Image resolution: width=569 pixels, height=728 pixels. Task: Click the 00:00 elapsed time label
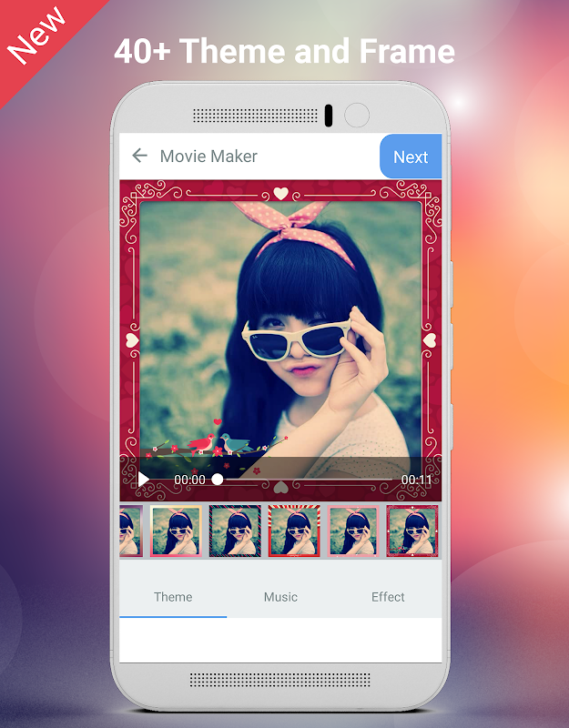(189, 480)
